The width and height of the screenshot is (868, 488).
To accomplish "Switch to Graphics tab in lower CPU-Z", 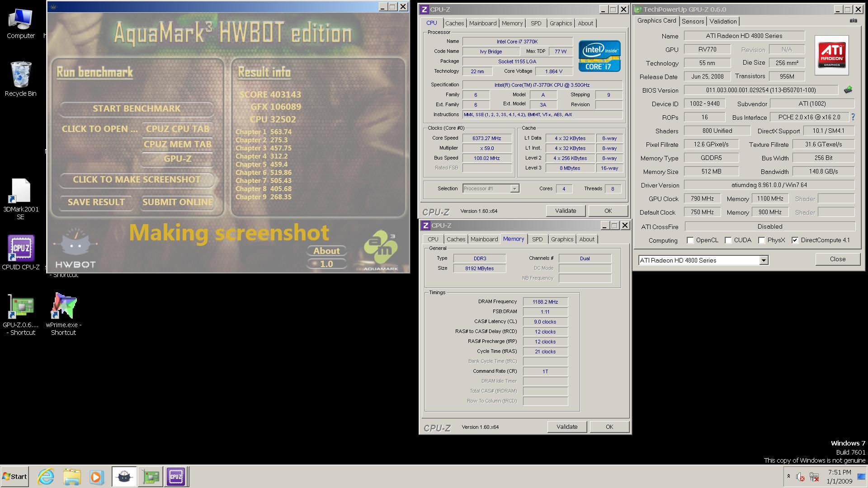I will 562,239.
